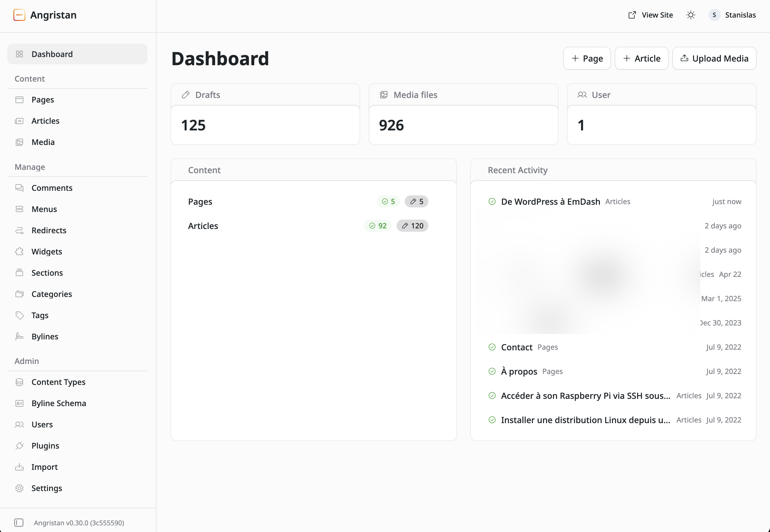Open Widgets in the sidebar
Image resolution: width=770 pixels, height=532 pixels.
[x=77, y=252]
